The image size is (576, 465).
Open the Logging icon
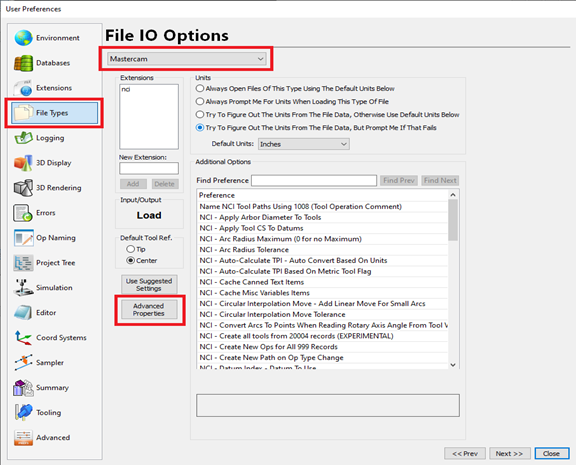(x=24, y=138)
